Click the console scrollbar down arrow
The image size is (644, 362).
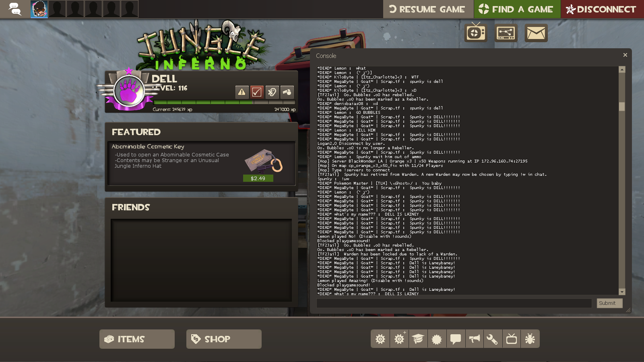(x=622, y=292)
